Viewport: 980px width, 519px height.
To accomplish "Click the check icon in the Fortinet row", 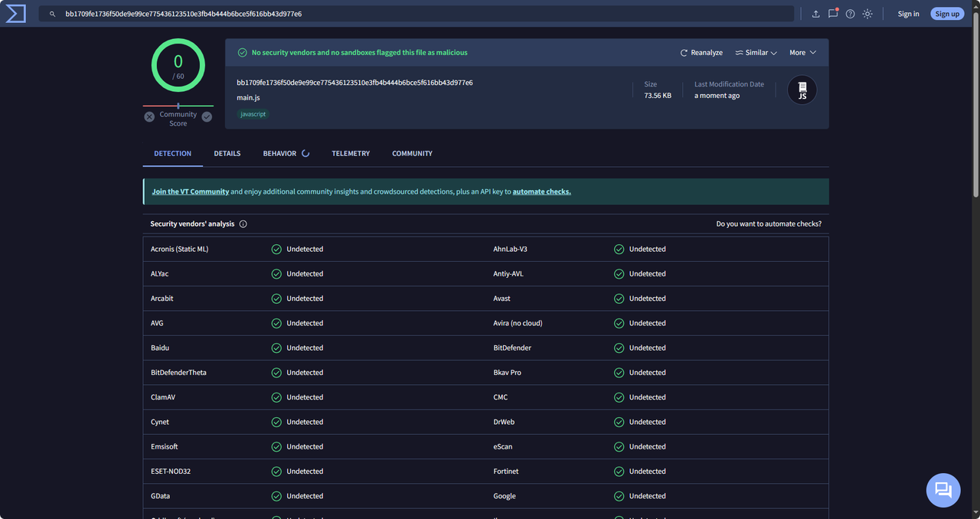I will coord(619,472).
